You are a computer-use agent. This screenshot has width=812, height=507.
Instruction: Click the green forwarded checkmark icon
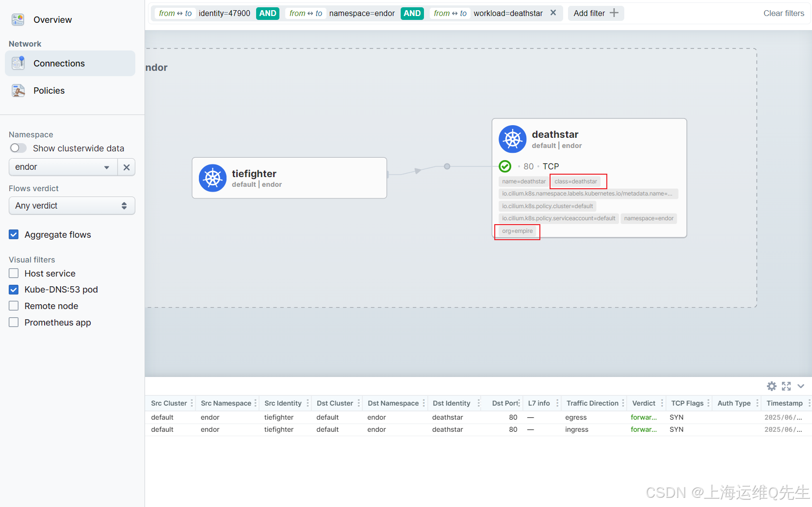click(x=505, y=166)
